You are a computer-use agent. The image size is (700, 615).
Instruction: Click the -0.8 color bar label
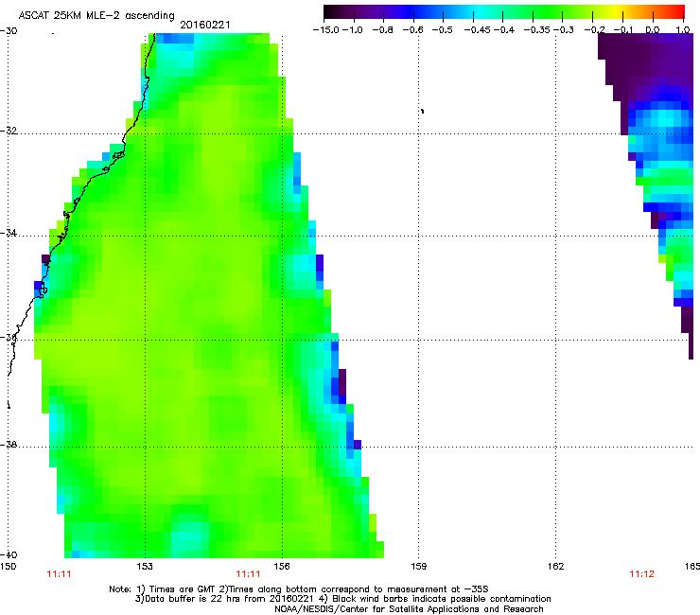click(x=382, y=30)
